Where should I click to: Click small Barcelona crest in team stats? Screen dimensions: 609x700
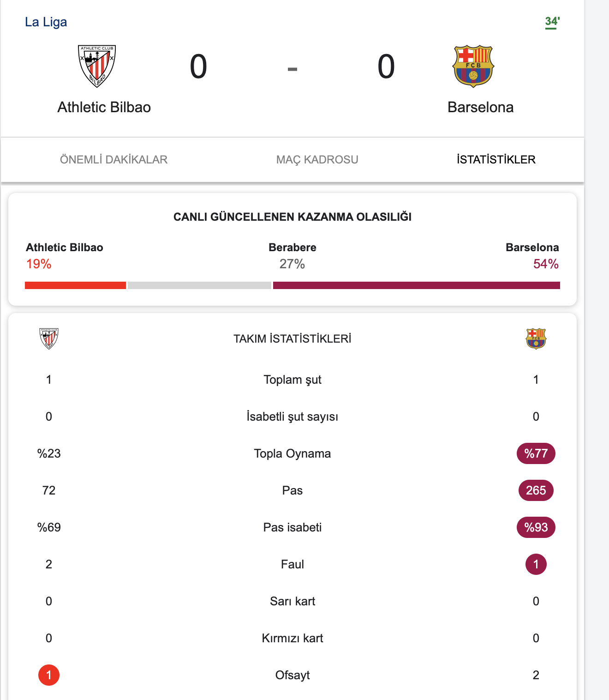[536, 338]
